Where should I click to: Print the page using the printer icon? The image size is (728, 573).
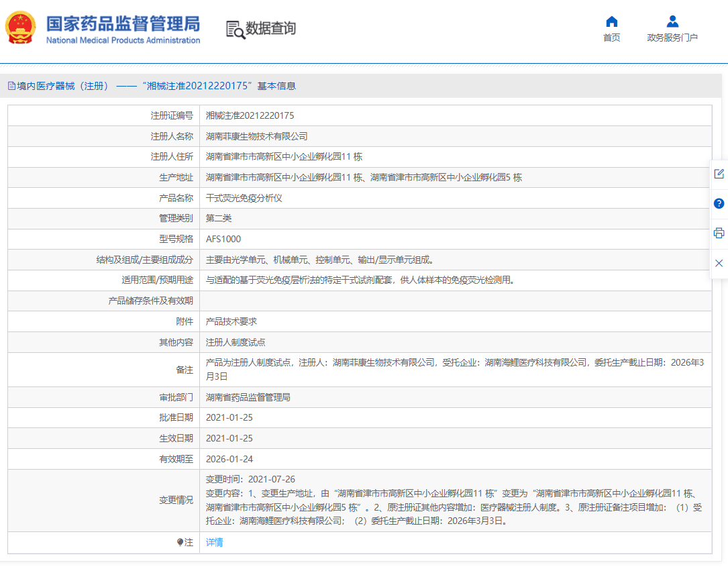(x=719, y=233)
